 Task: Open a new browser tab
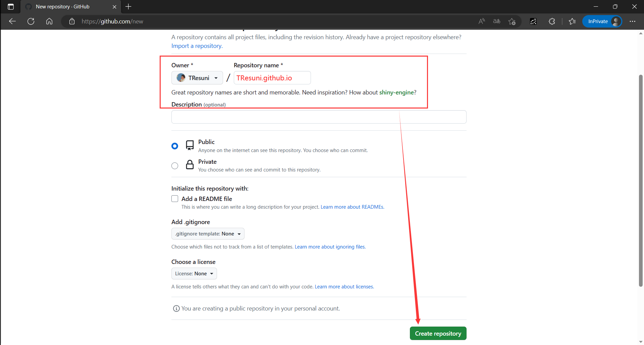128,7
